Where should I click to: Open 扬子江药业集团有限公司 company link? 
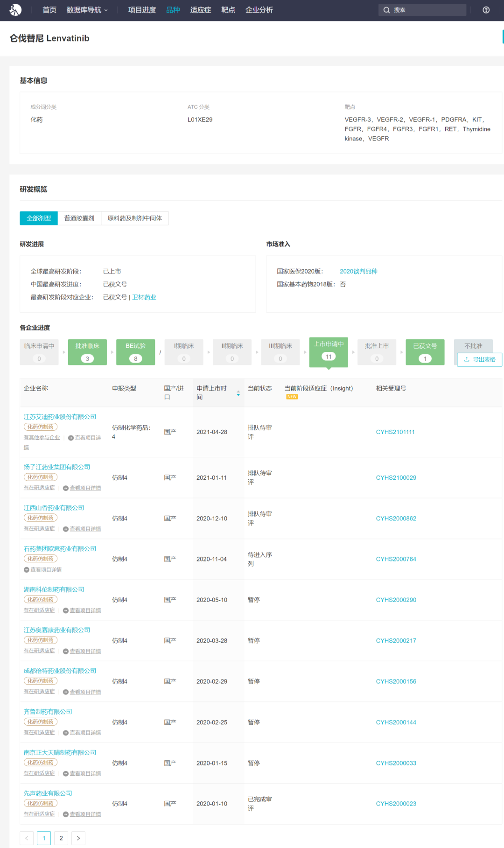pos(57,467)
